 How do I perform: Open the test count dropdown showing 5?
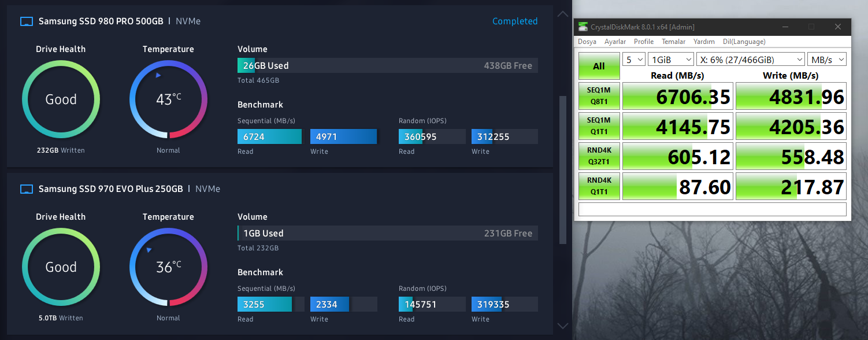tap(633, 60)
